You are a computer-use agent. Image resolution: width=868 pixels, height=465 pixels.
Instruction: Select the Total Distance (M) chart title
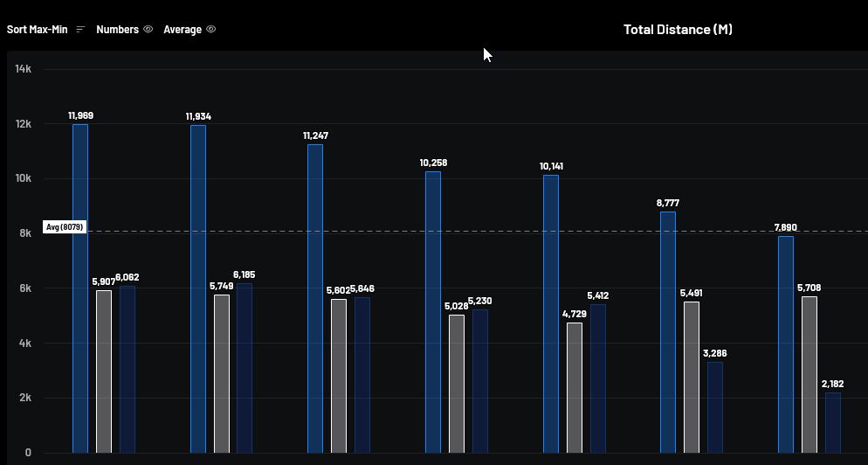point(678,30)
